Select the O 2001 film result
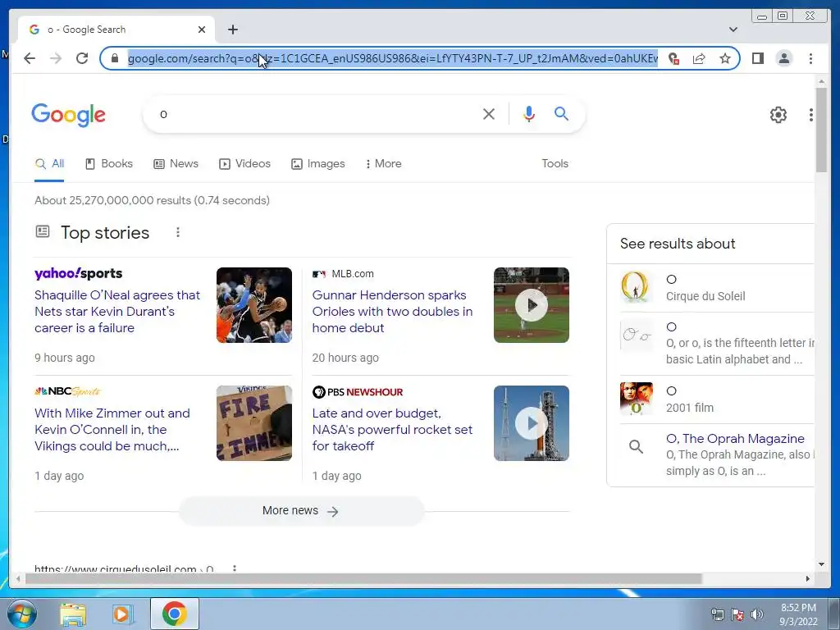 pos(716,399)
